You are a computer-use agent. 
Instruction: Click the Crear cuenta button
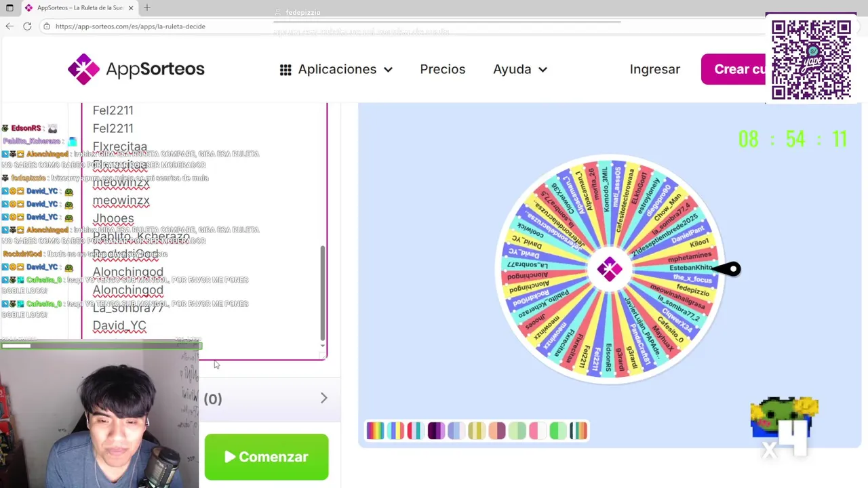coord(735,69)
